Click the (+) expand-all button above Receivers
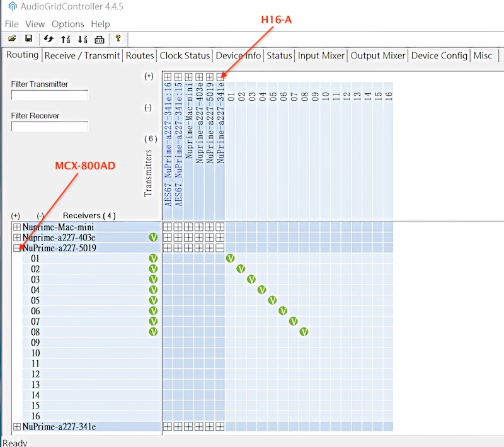 pyautogui.click(x=16, y=216)
